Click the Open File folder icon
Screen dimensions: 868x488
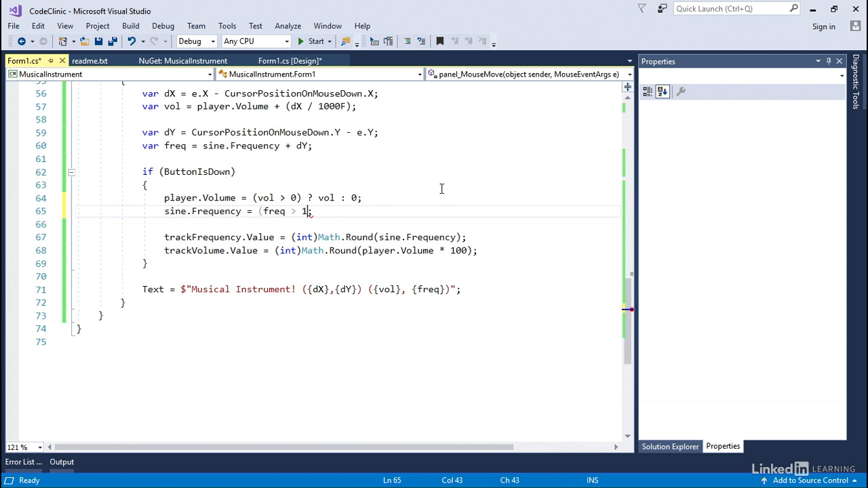pyautogui.click(x=84, y=41)
